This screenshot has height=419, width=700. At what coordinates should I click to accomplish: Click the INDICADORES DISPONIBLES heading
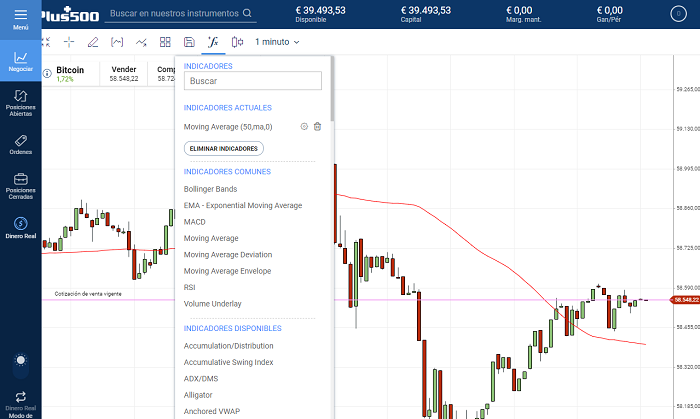(x=233, y=328)
